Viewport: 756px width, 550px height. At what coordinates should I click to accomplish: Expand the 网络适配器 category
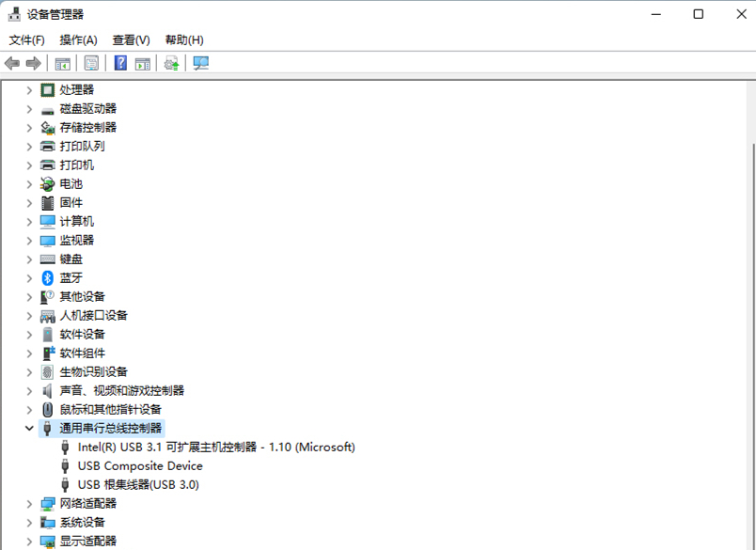click(29, 503)
